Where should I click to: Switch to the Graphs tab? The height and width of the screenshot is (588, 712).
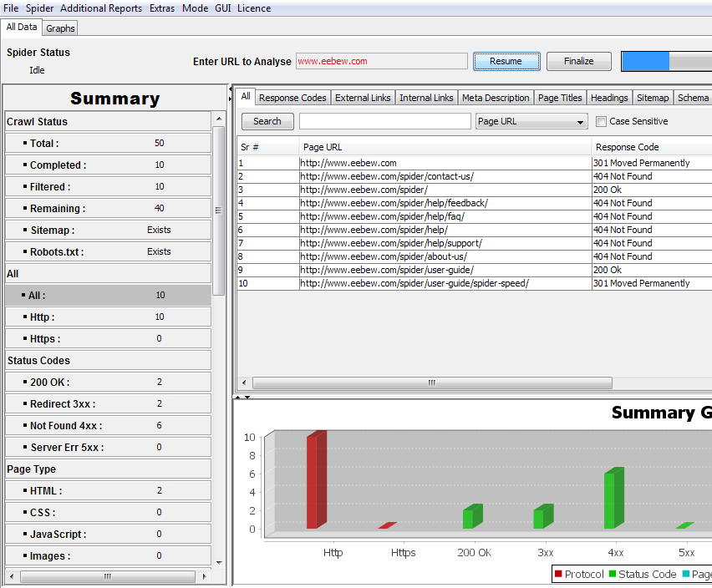tap(60, 28)
